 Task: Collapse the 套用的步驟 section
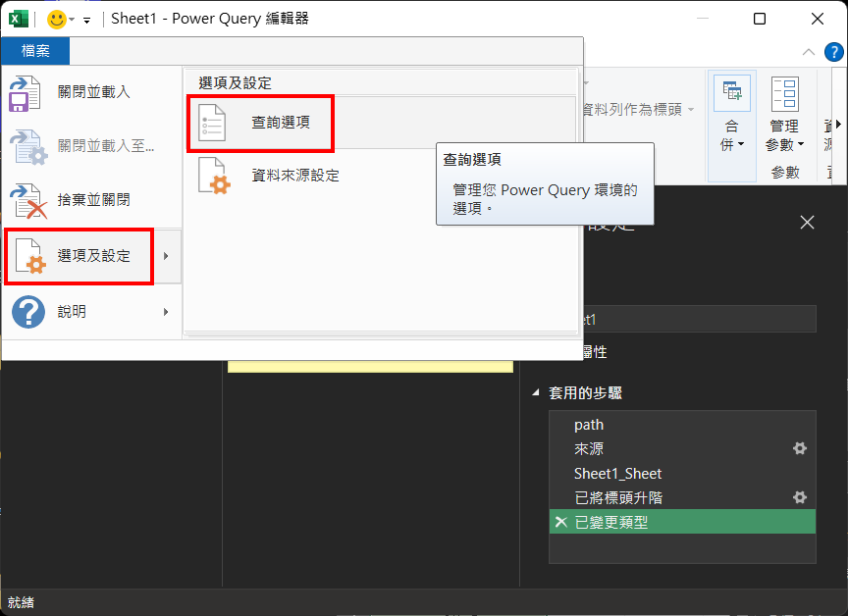pos(536,393)
